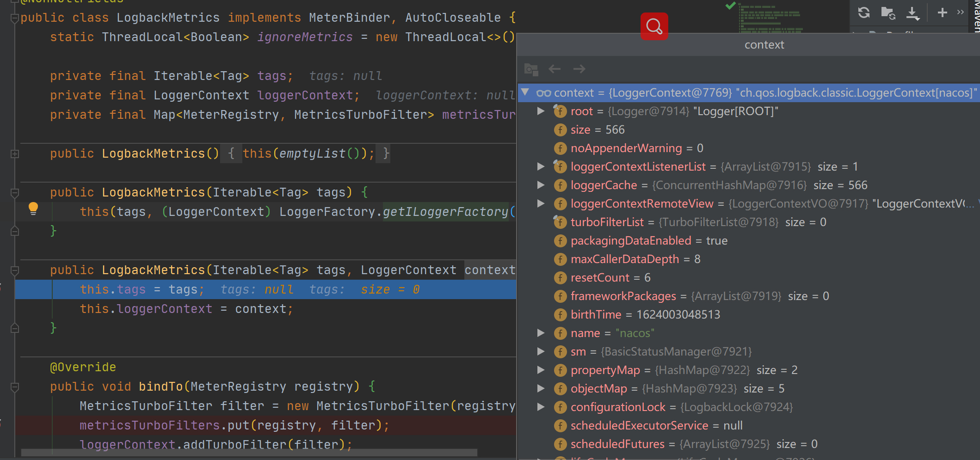Screen dimensions: 980x460
Task: Expand the propertyMap HashMap node
Action: (x=540, y=370)
